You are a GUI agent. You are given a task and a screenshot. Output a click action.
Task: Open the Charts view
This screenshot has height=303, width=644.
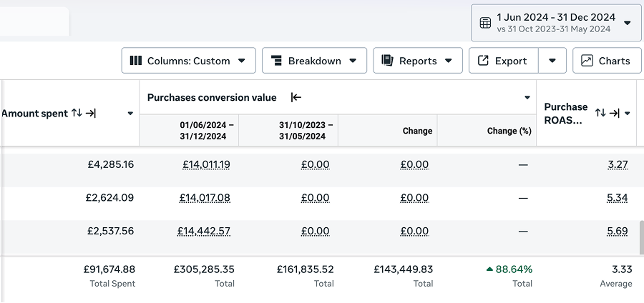tap(606, 61)
